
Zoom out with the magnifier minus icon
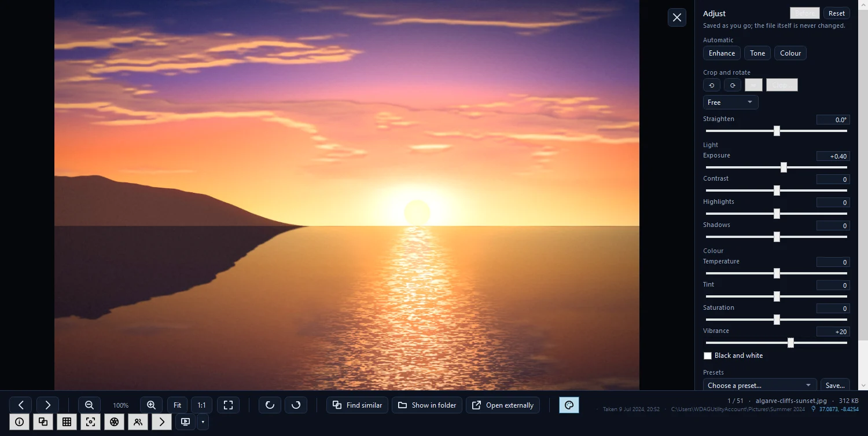(89, 405)
